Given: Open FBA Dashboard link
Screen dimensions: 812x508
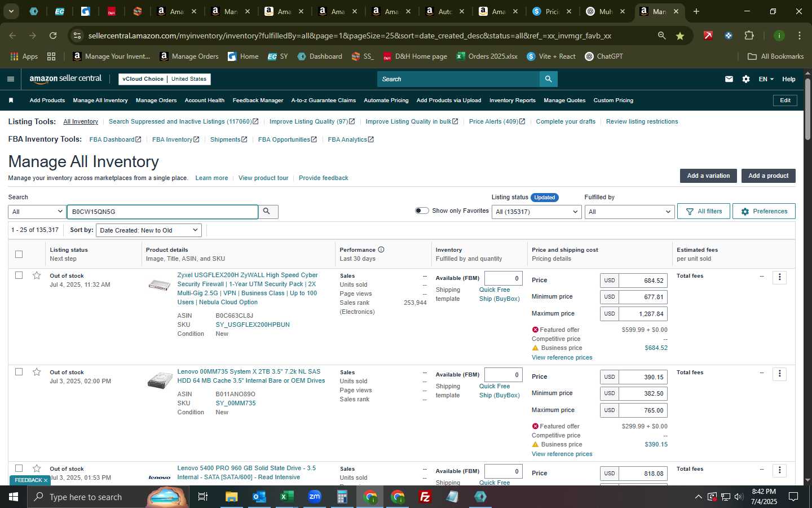Looking at the screenshot, I should 115,139.
